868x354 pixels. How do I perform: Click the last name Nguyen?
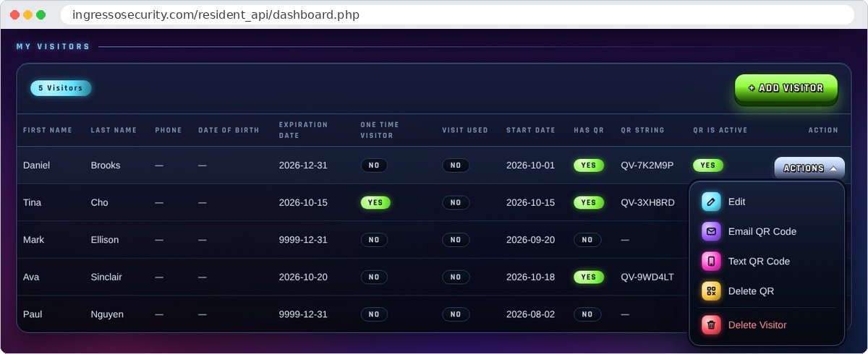click(x=107, y=314)
